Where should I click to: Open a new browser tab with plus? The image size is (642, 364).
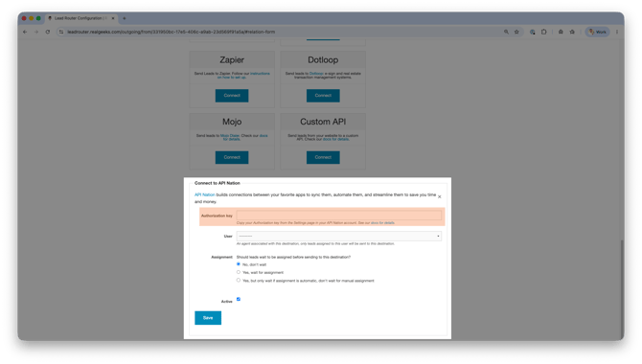(125, 18)
